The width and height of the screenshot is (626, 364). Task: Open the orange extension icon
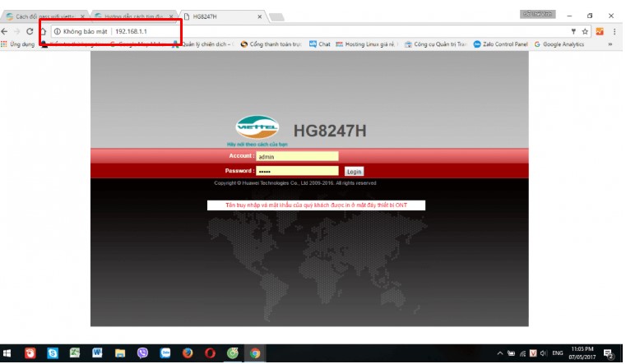(x=600, y=31)
